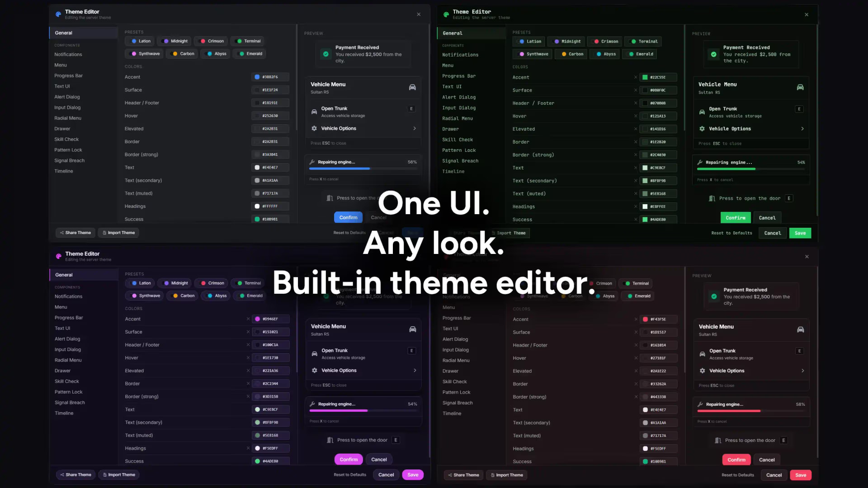Open Alert Dialog section in green editor sidebar
The image size is (868, 488).
[x=459, y=97]
